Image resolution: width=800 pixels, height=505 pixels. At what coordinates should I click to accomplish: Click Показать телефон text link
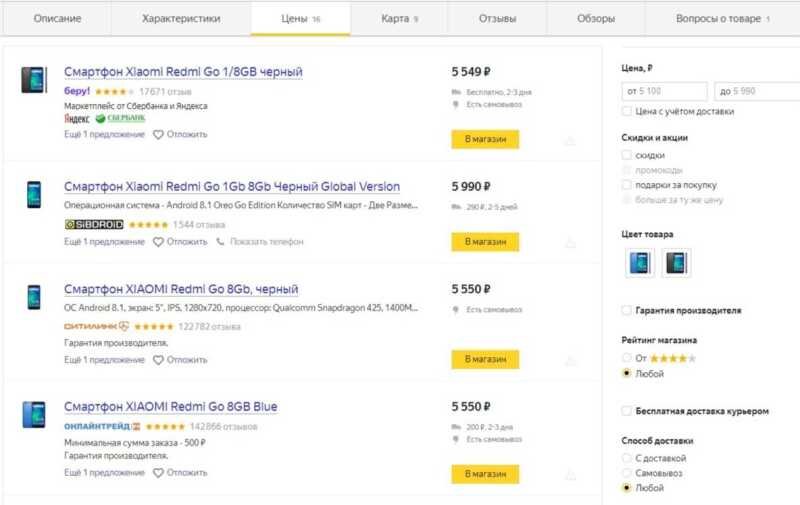[x=267, y=242]
